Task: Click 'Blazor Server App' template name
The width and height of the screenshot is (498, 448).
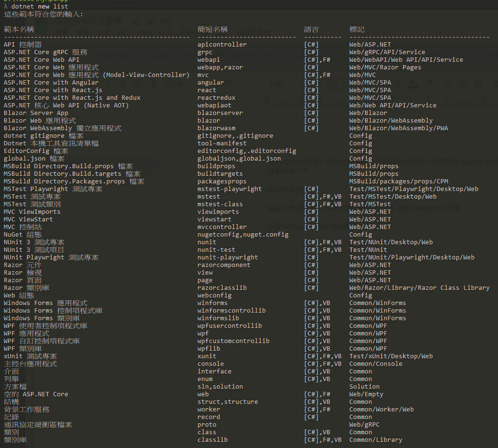Action: [36, 113]
